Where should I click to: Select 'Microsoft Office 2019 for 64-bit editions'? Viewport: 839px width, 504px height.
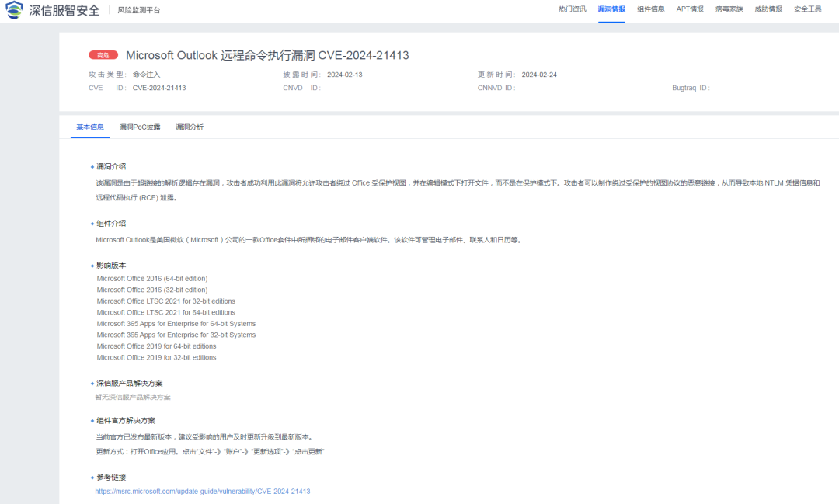156,346
